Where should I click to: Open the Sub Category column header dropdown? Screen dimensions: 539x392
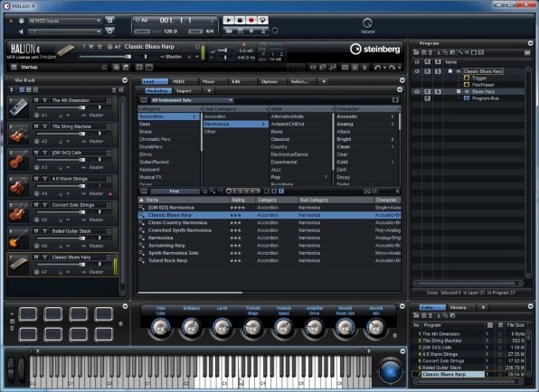tap(267, 108)
